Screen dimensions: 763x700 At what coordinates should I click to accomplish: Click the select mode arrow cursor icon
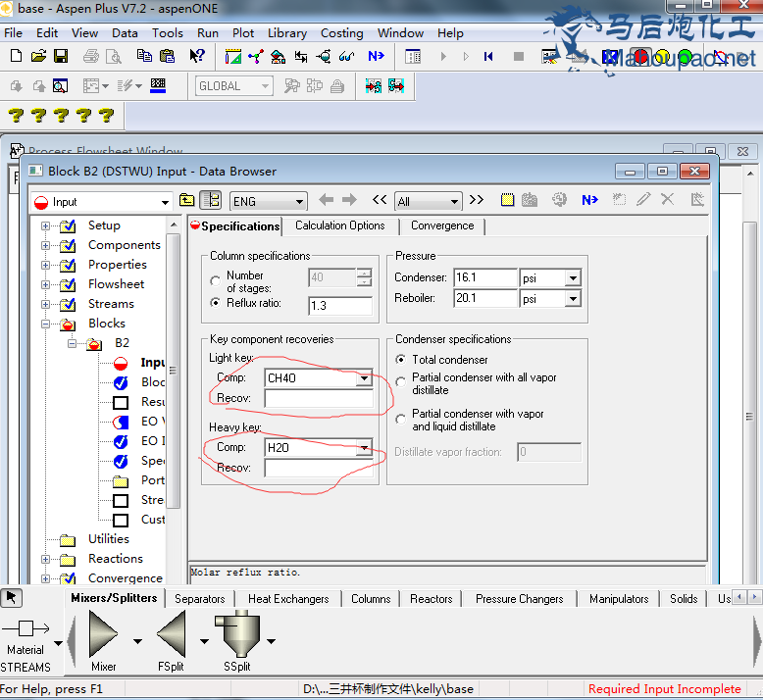point(11,597)
